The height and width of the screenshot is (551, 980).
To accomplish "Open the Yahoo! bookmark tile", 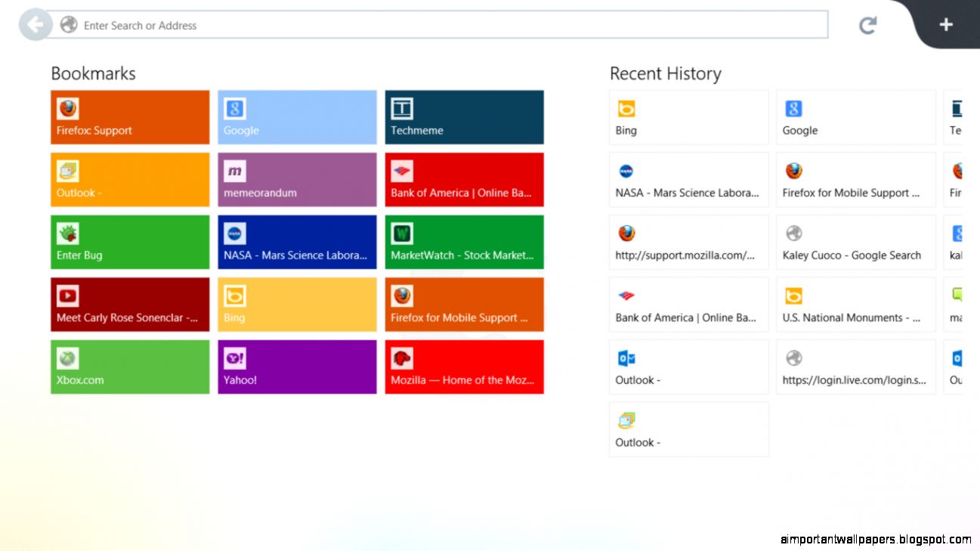I will 296,367.
